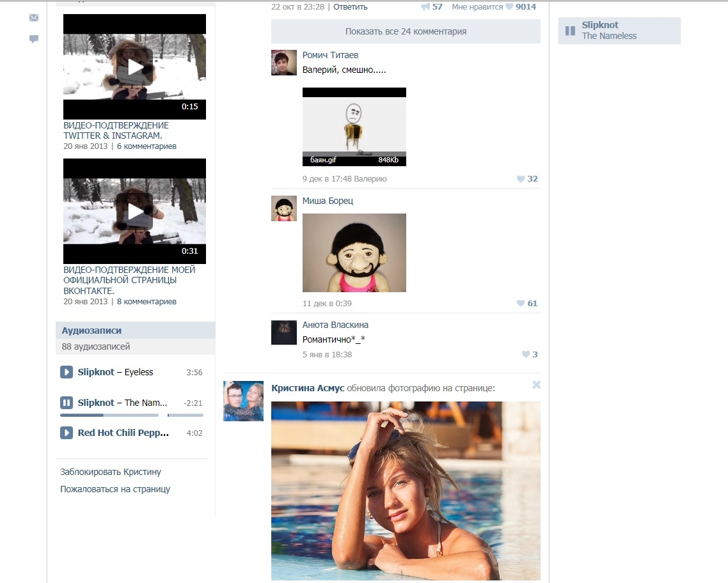728x583 pixels.
Task: Open Анюта Власкина's avatar
Action: click(283, 332)
